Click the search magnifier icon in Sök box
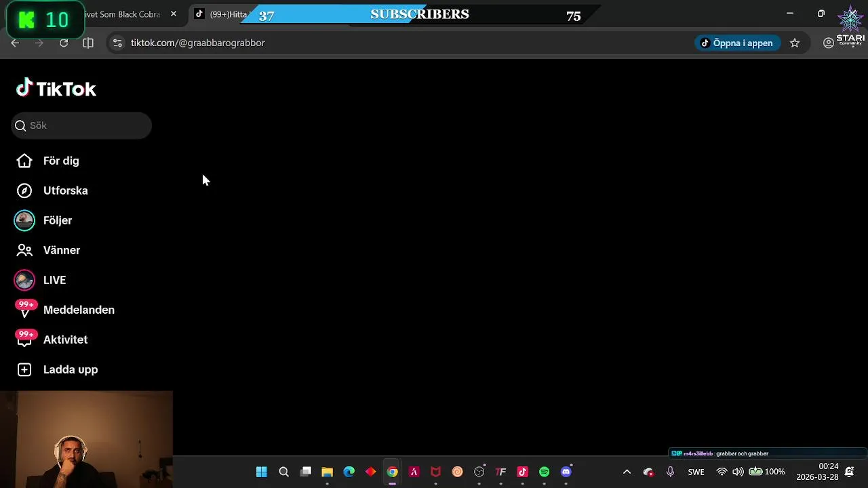The height and width of the screenshot is (488, 868). pyautogui.click(x=20, y=125)
